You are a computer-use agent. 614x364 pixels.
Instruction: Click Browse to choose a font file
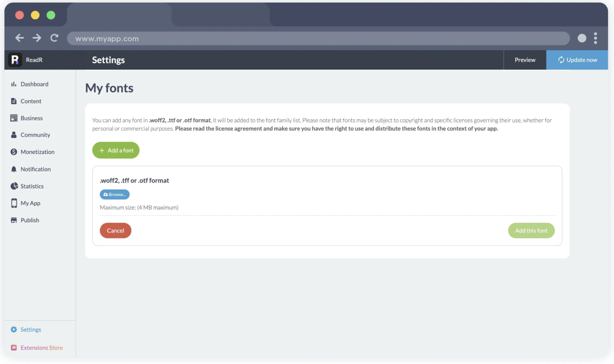click(x=115, y=195)
